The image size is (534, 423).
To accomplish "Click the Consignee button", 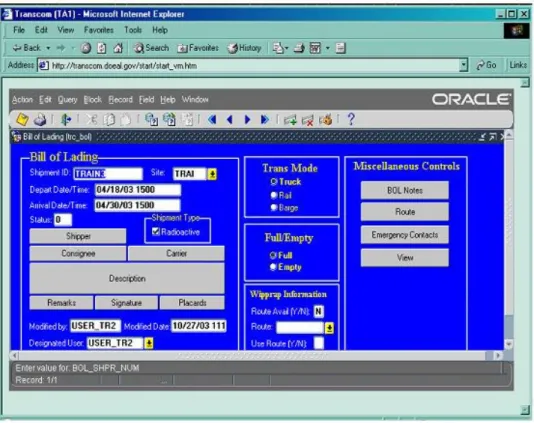I will (78, 253).
